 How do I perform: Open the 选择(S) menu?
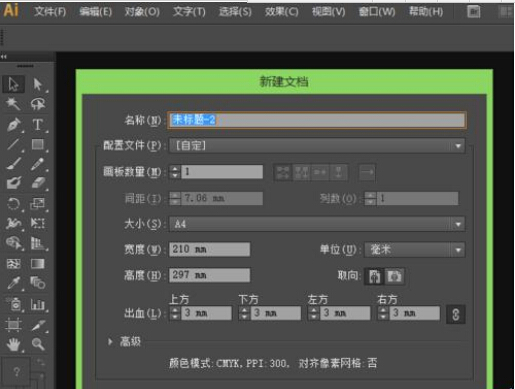pos(235,12)
